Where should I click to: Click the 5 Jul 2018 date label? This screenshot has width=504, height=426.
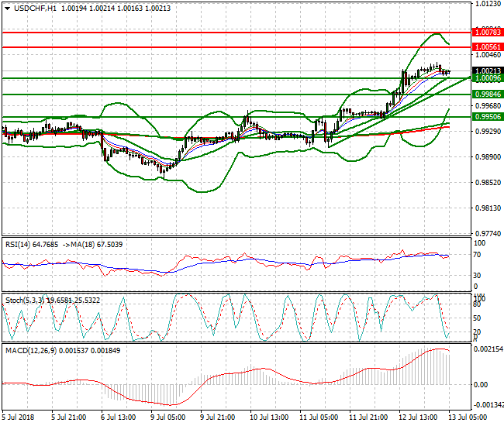click(x=18, y=417)
